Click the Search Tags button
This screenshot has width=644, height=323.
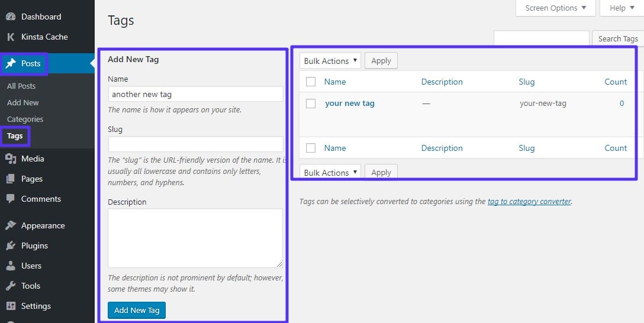617,38
